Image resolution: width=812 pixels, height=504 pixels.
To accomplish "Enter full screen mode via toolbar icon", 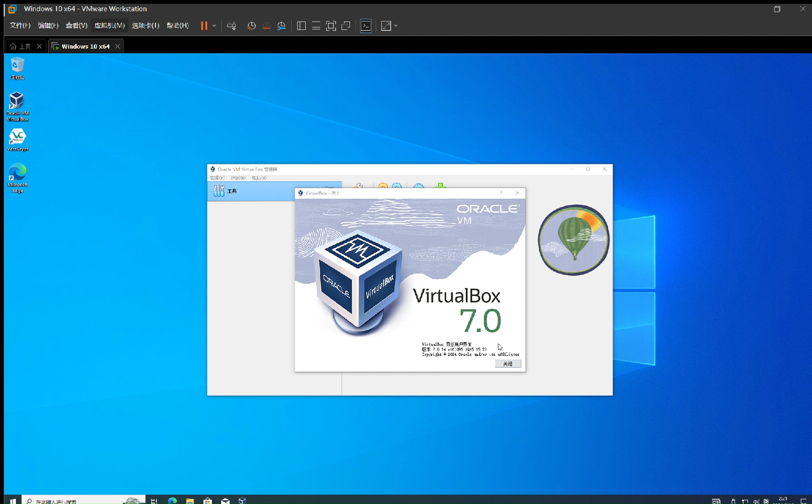I will click(x=331, y=26).
